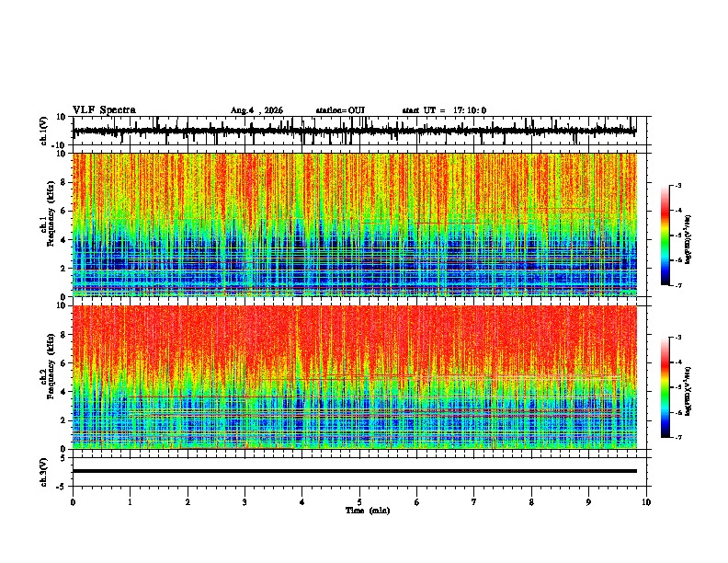Click the "station=OUJ" header label
The width and height of the screenshot is (728, 563).
340,110
